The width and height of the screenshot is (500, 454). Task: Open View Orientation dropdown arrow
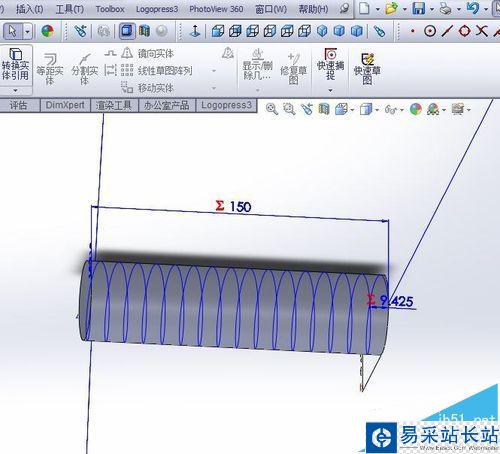pos(352,110)
